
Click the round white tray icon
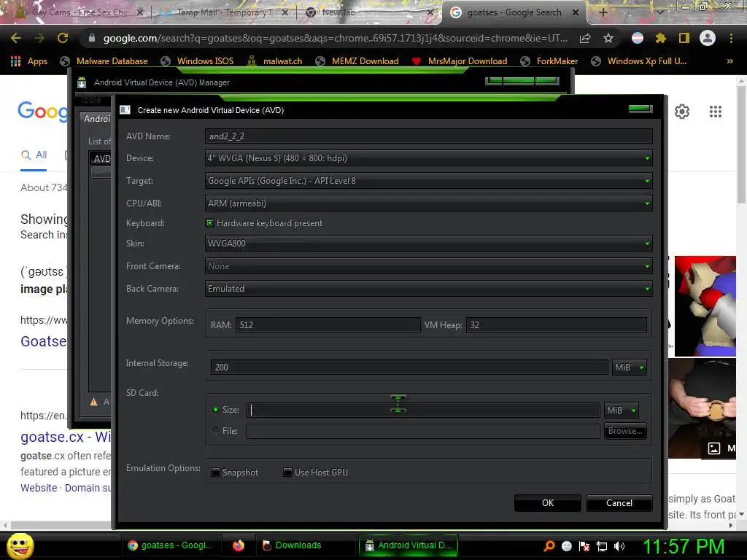pos(566,546)
